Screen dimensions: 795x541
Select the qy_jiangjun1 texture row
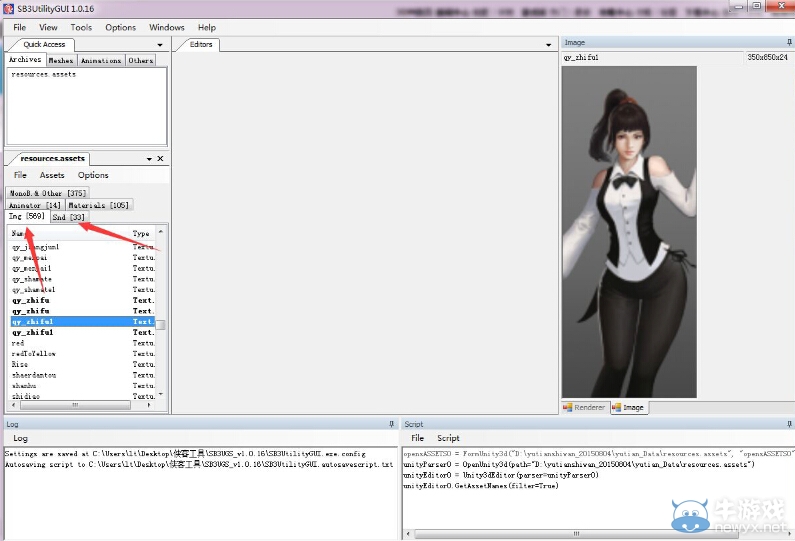point(83,247)
